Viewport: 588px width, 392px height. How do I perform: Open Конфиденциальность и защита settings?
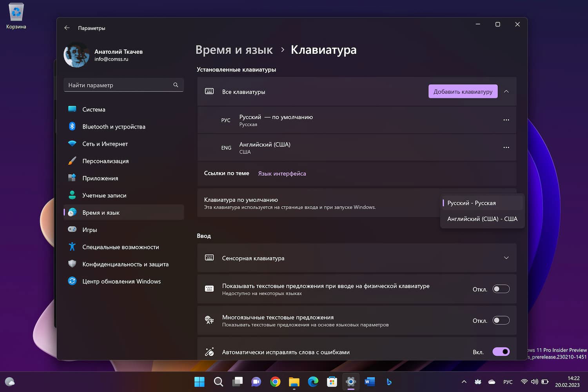(123, 264)
